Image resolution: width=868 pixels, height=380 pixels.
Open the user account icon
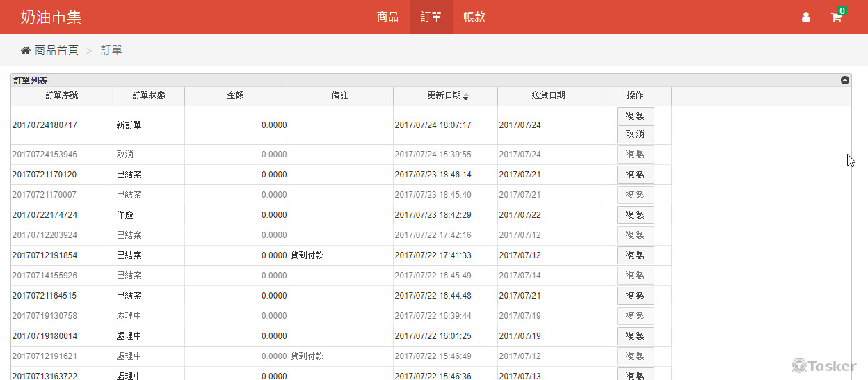tap(806, 17)
